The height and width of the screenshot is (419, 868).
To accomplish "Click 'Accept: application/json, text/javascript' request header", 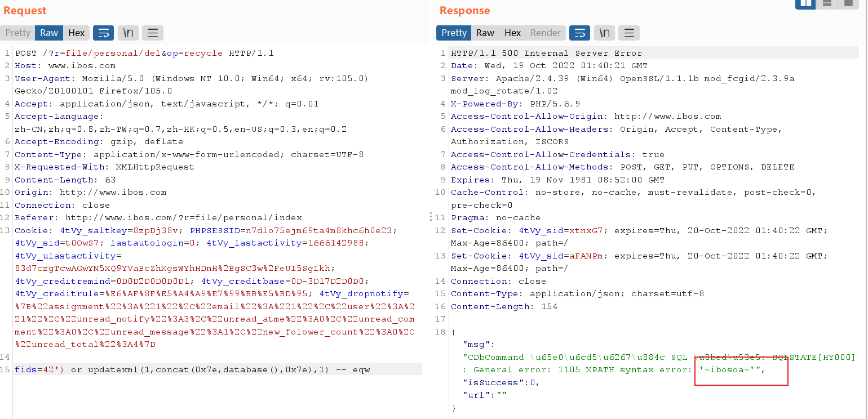I will pos(167,104).
